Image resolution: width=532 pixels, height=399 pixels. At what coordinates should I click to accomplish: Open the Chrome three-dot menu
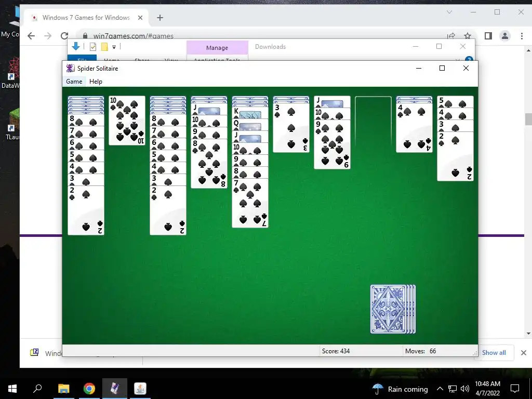pos(522,36)
